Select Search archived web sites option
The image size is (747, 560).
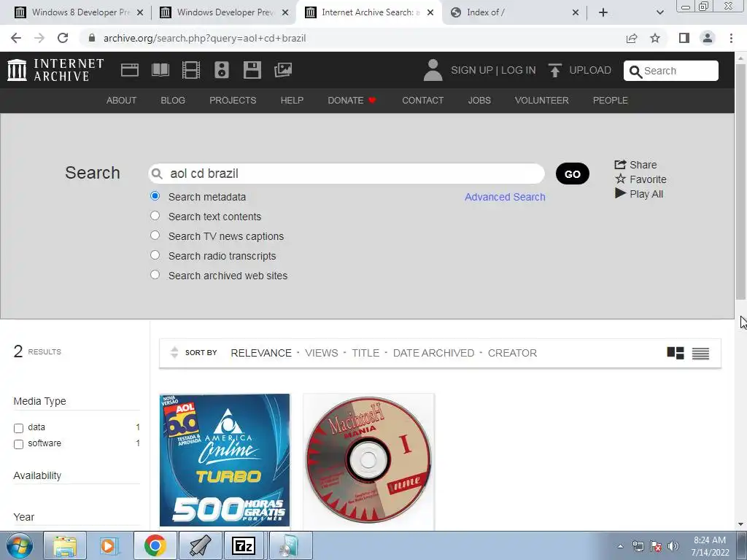click(155, 275)
